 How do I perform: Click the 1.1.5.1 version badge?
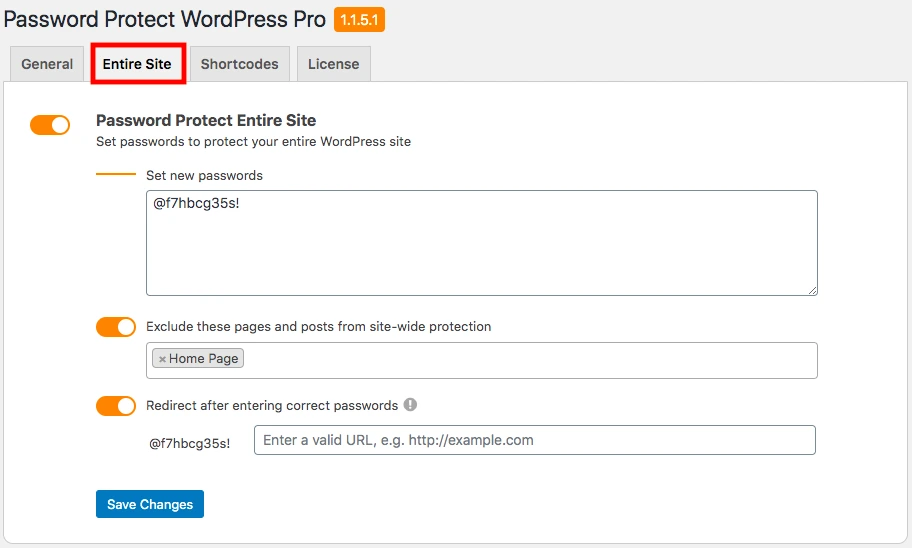click(359, 20)
